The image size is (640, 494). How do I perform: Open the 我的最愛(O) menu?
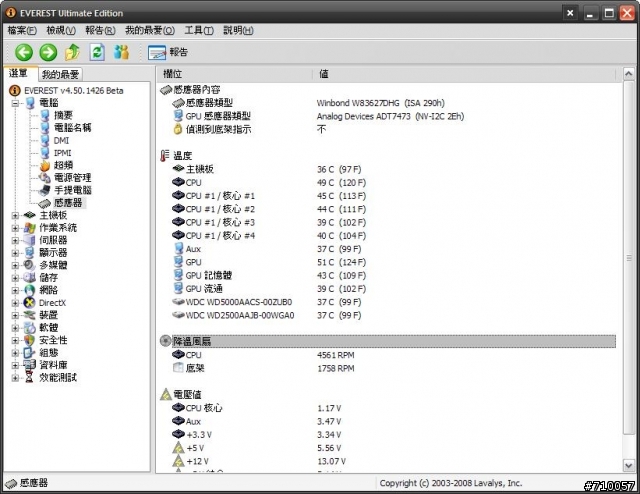pyautogui.click(x=150, y=30)
